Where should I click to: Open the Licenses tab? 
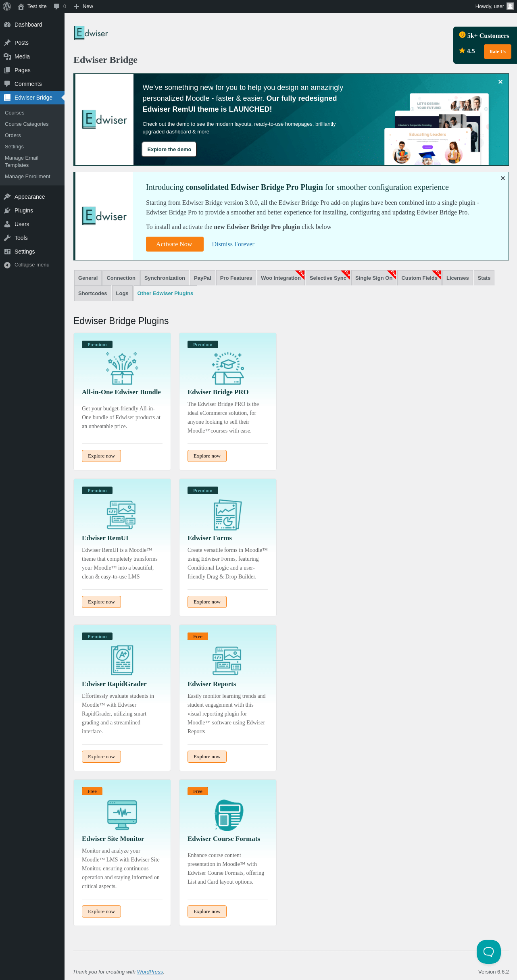coord(458,278)
